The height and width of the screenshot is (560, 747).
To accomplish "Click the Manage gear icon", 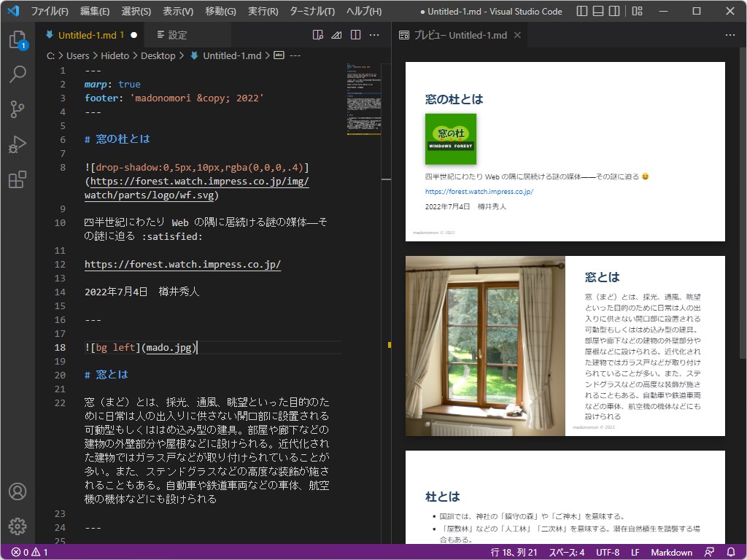I will 18,526.
